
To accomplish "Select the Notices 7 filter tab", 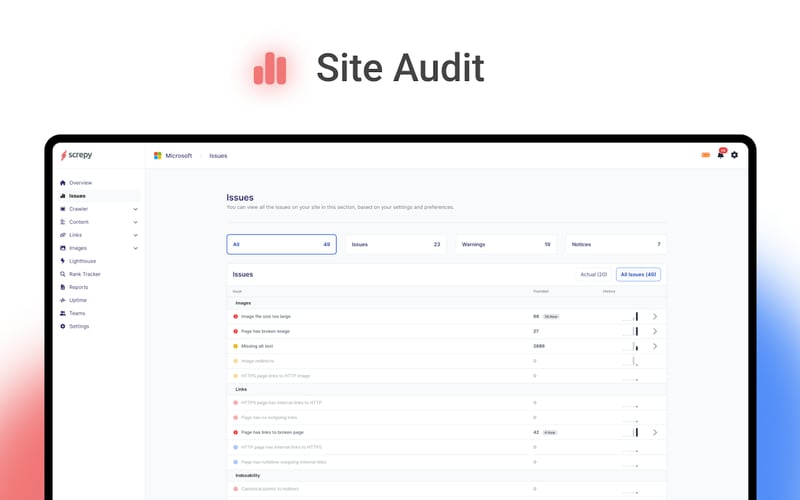I will click(x=616, y=244).
